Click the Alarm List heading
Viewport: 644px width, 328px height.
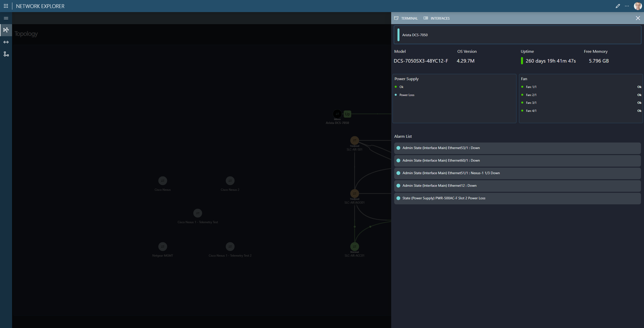click(403, 136)
